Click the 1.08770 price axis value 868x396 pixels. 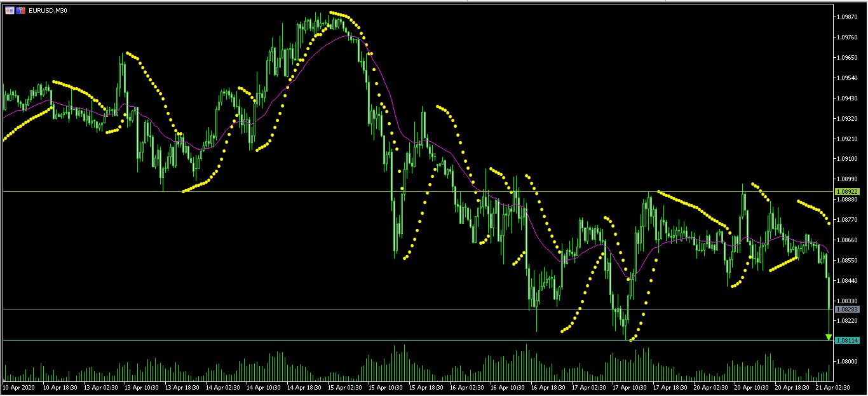coord(848,219)
